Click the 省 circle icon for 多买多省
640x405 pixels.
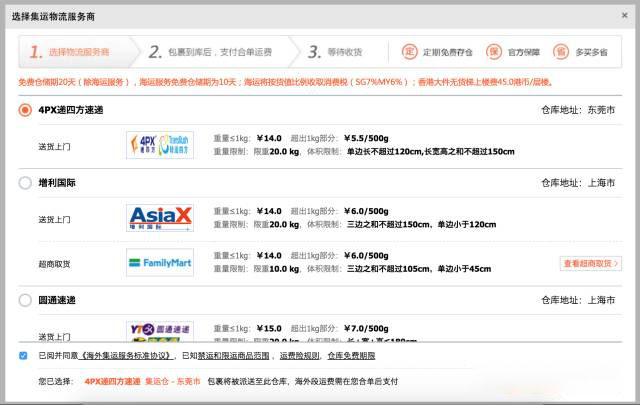pyautogui.click(x=561, y=52)
